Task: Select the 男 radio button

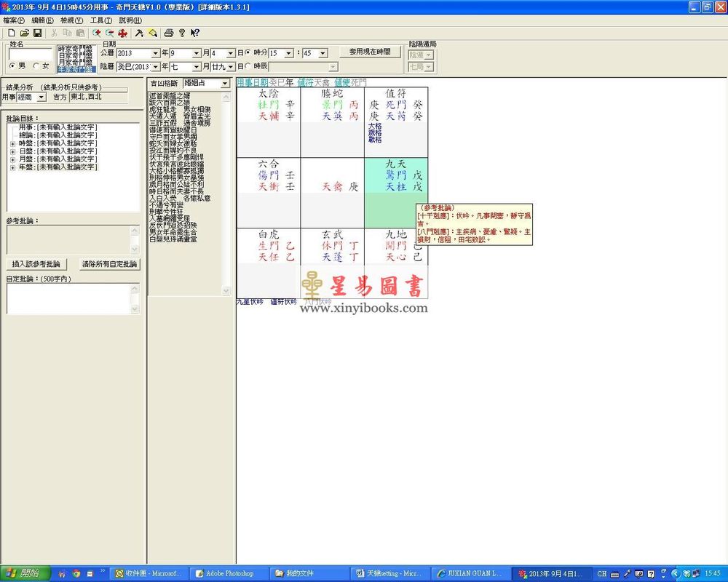Action: pos(12,66)
